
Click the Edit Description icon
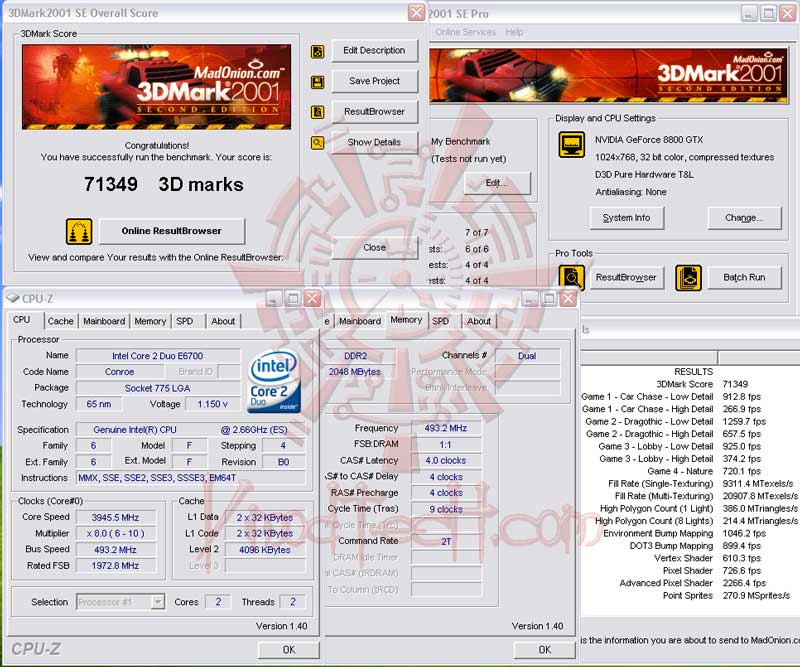[317, 51]
